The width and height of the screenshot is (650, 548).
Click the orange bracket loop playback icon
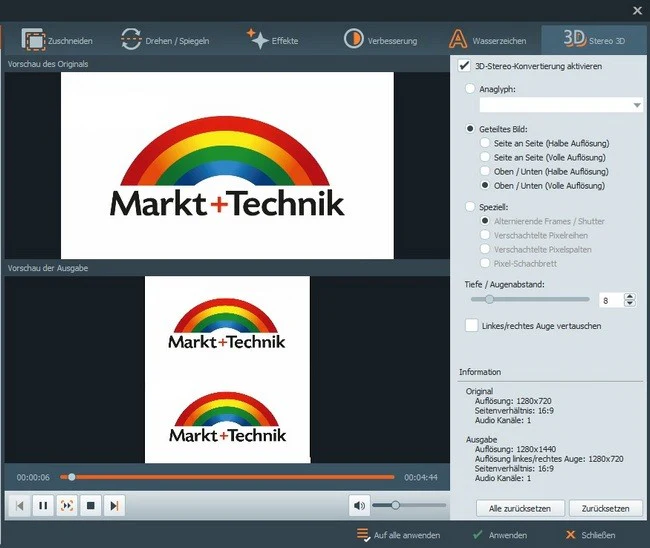coord(67,505)
